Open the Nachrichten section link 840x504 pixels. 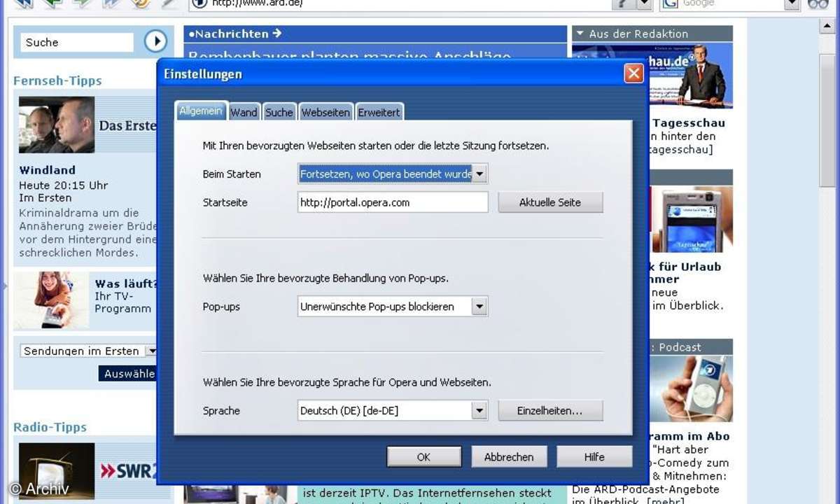[x=234, y=34]
